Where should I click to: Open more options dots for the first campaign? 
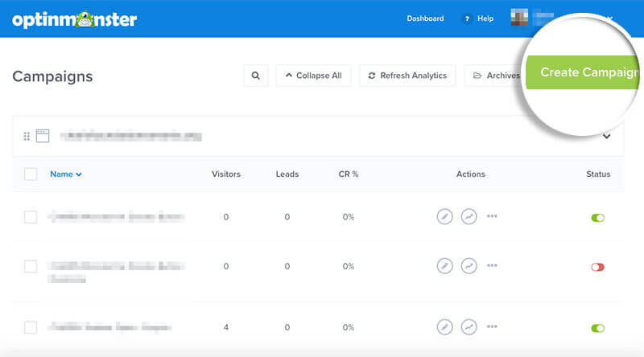(492, 215)
